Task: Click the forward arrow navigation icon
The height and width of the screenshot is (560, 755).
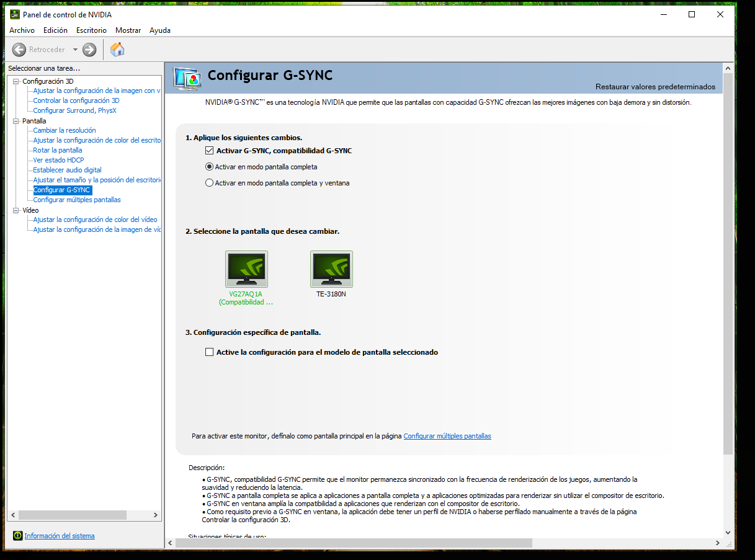Action: [89, 50]
